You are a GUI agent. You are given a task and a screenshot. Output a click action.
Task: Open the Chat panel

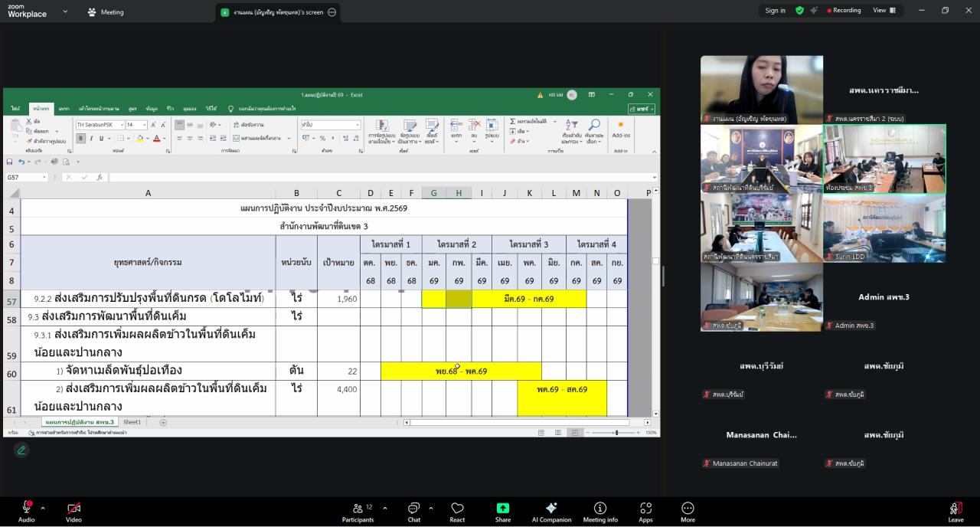coord(413,512)
